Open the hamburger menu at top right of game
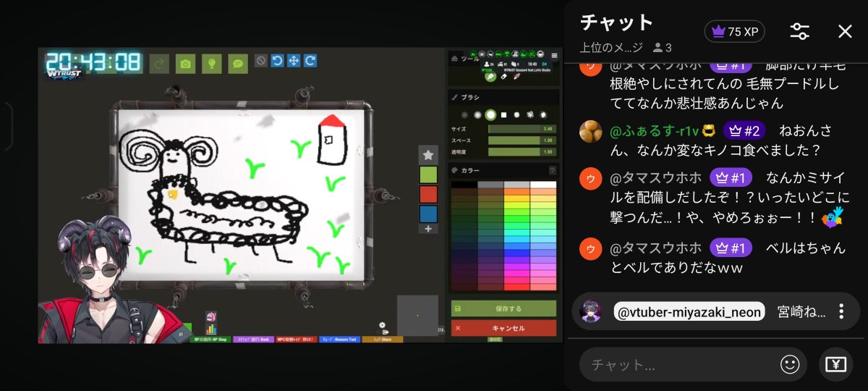 coord(555,55)
